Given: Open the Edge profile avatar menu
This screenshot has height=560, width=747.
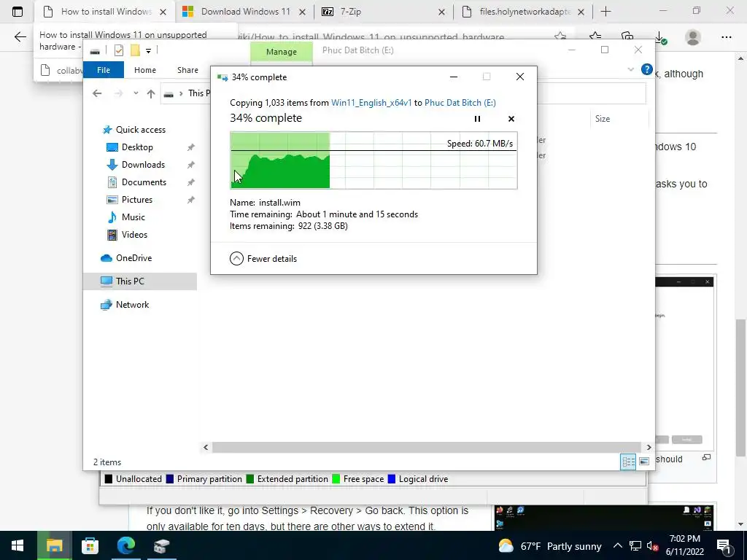Looking at the screenshot, I should [693, 37].
